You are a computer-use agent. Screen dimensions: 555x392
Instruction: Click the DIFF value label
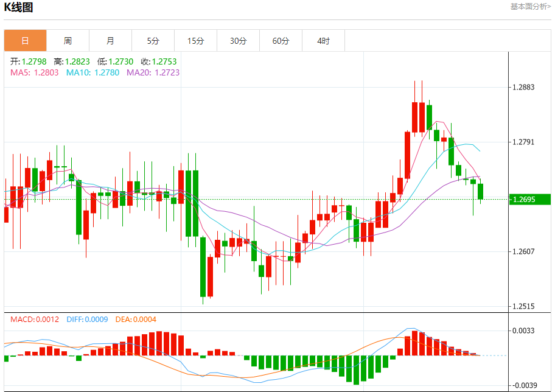click(x=87, y=320)
